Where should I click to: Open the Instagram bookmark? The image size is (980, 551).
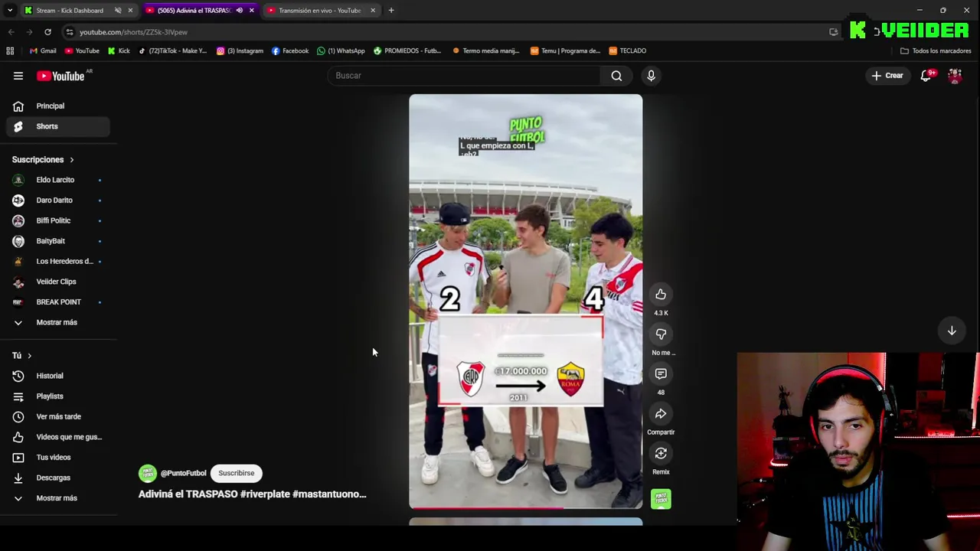pyautogui.click(x=240, y=51)
